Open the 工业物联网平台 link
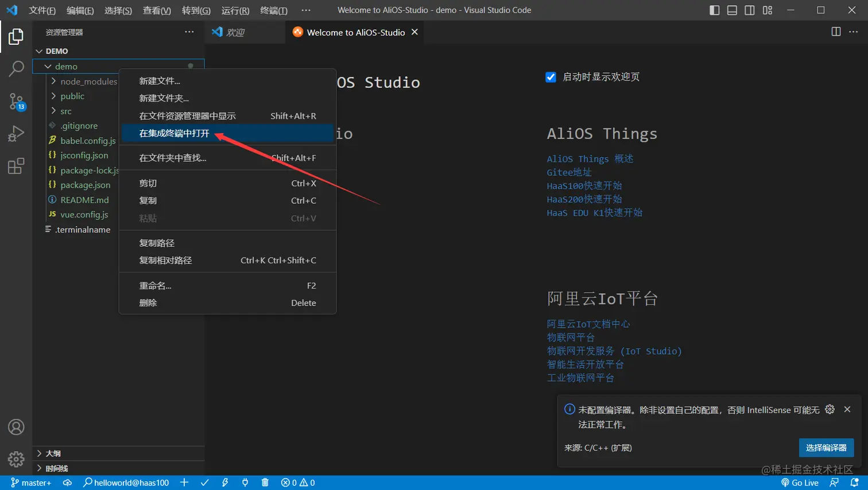Image resolution: width=868 pixels, height=490 pixels. tap(580, 378)
